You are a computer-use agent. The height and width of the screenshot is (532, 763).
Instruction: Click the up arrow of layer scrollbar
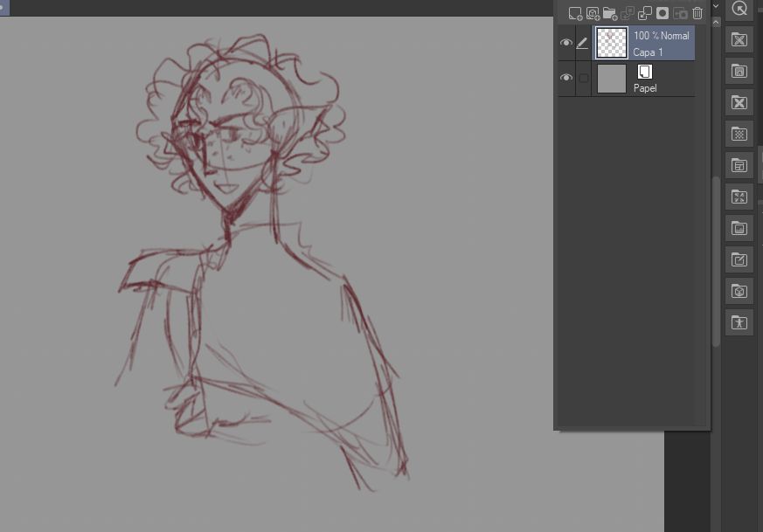[x=716, y=23]
